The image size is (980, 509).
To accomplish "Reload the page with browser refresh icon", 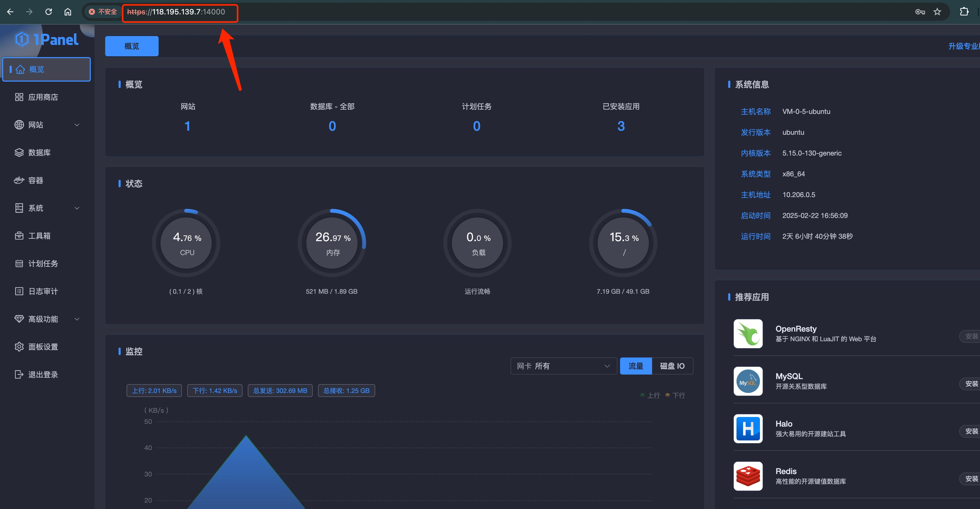I will tap(48, 12).
